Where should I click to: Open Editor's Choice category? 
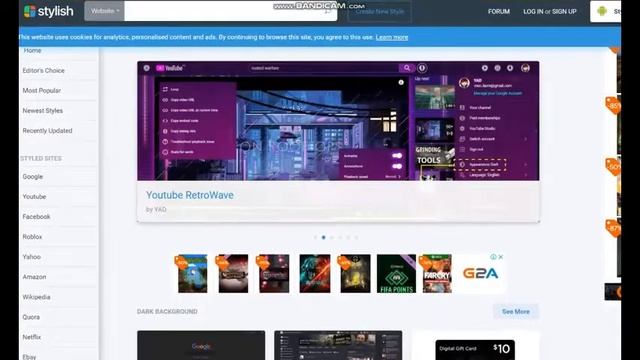43,71
